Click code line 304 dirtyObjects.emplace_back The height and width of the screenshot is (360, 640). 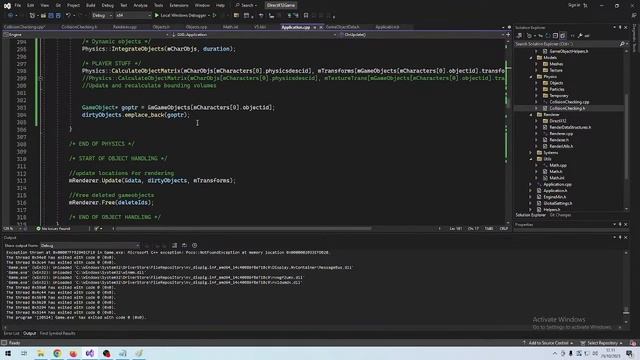tap(136, 115)
